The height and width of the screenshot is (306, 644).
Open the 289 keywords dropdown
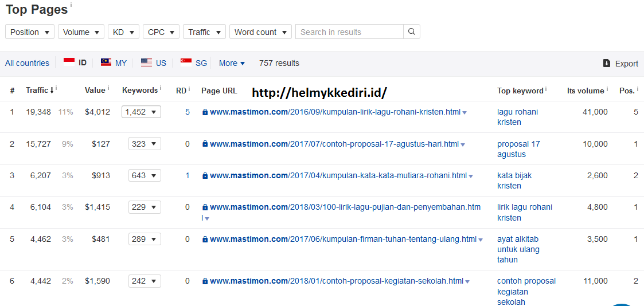(145, 240)
